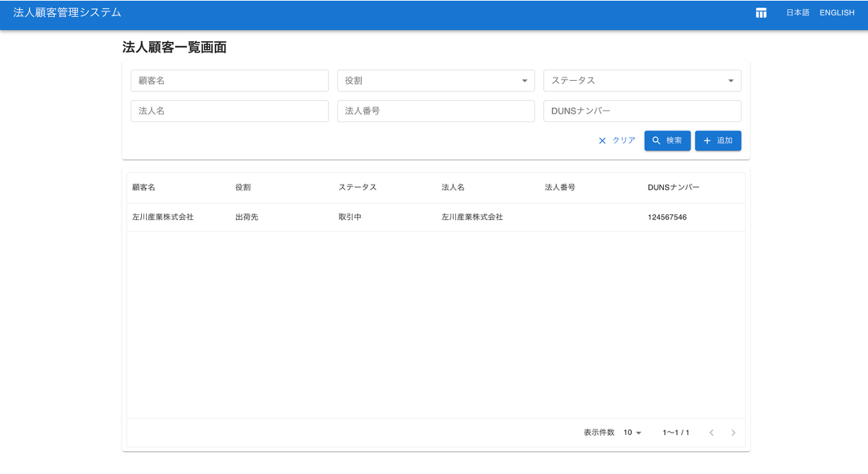The image size is (868, 474).
Task: Click the 顧客名 search input field
Action: tap(230, 81)
